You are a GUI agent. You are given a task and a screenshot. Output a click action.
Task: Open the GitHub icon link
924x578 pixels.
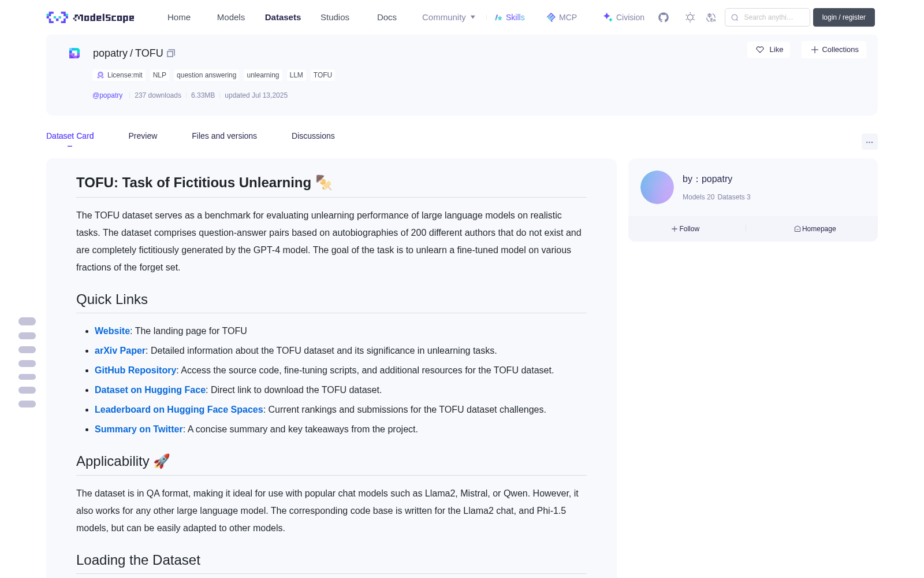click(x=664, y=17)
